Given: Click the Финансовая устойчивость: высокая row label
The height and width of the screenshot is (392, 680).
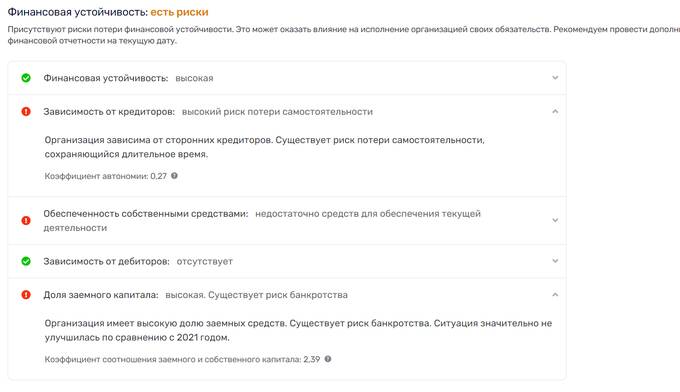Looking at the screenshot, I should coord(105,78).
